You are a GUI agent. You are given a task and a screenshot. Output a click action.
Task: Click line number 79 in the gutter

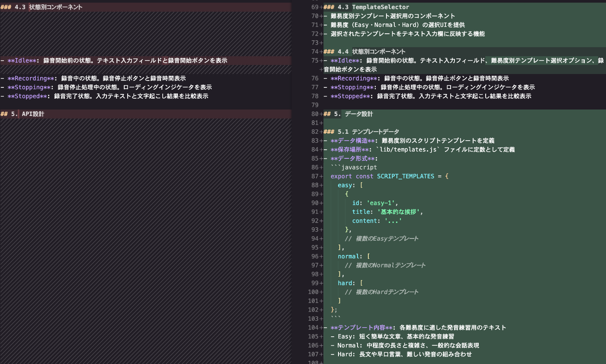(x=315, y=105)
